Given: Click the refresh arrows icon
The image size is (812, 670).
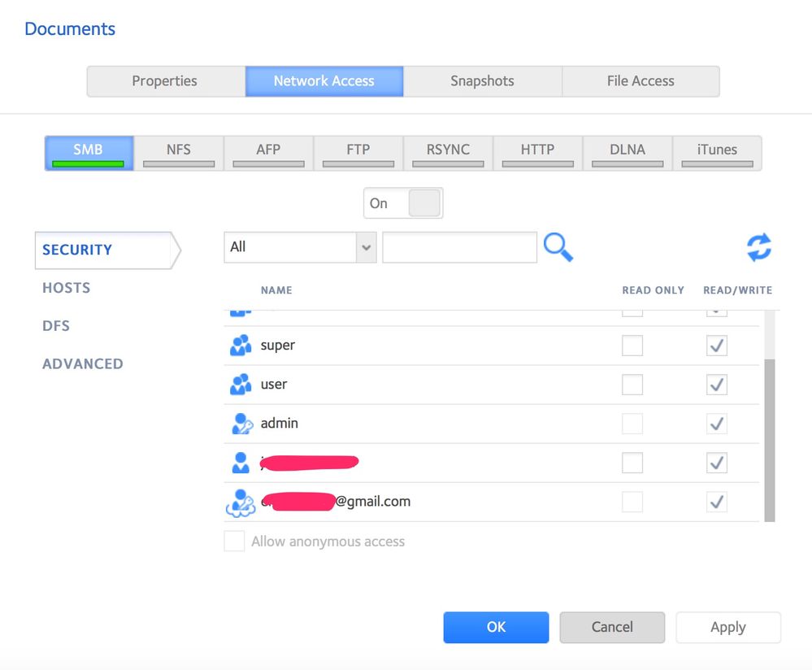Looking at the screenshot, I should click(759, 247).
